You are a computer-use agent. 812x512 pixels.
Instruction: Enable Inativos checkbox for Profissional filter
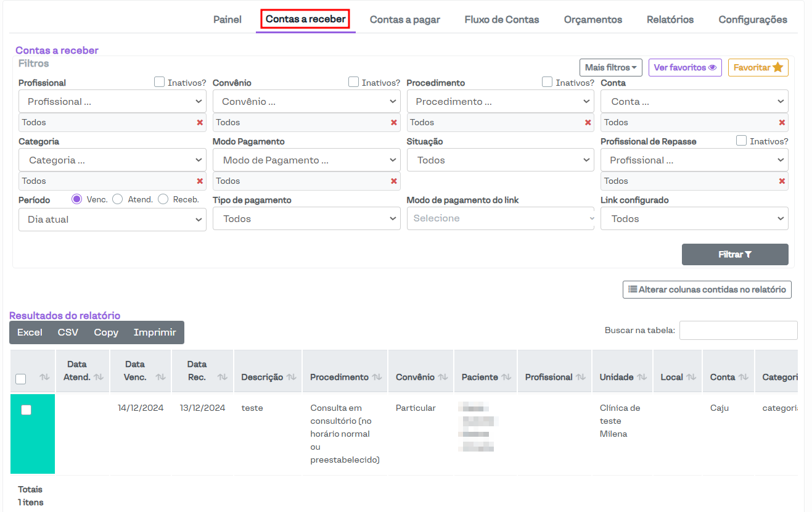point(159,82)
